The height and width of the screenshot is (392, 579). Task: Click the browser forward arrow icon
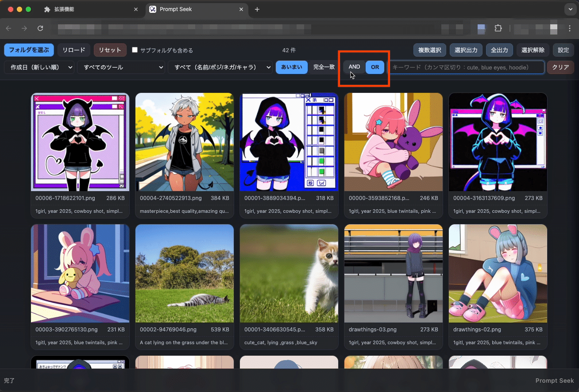pyautogui.click(x=24, y=28)
